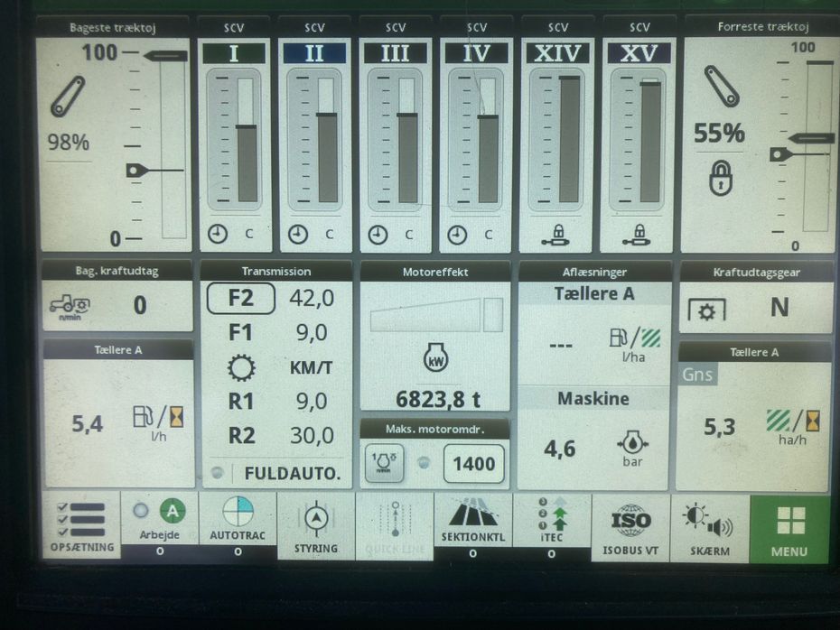Image resolution: width=840 pixels, height=630 pixels.
Task: Open the iTEC sequence icon
Action: [x=551, y=523]
